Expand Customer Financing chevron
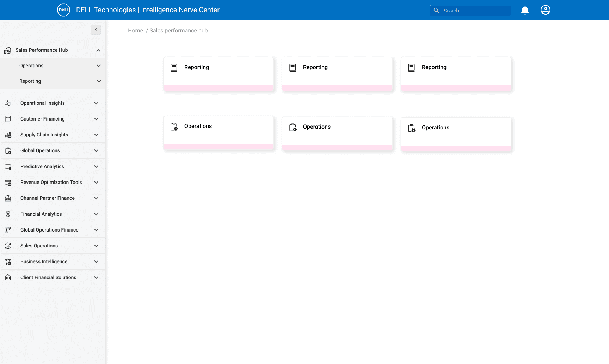The width and height of the screenshot is (609, 364). coord(96,119)
